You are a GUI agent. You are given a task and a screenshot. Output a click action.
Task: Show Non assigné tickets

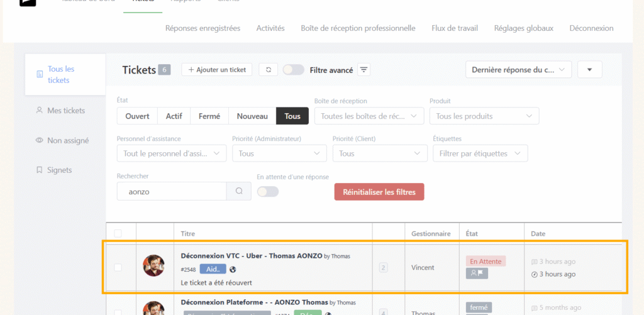[67, 141]
